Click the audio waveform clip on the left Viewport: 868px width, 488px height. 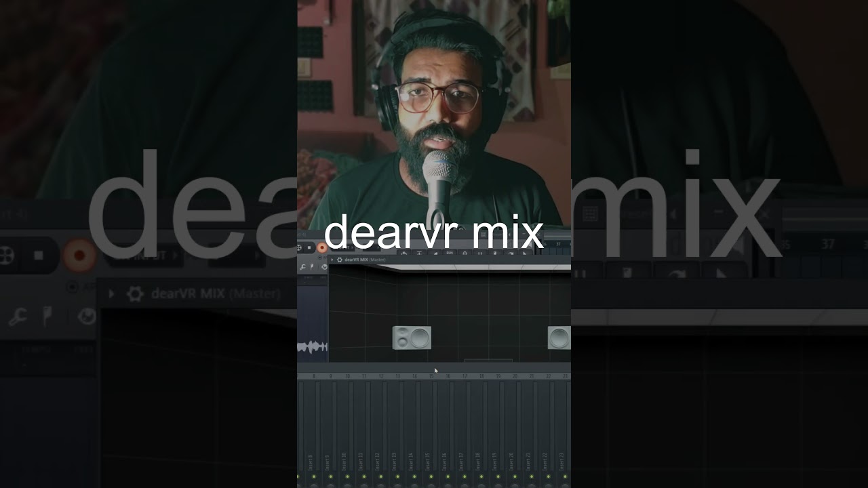pos(313,348)
